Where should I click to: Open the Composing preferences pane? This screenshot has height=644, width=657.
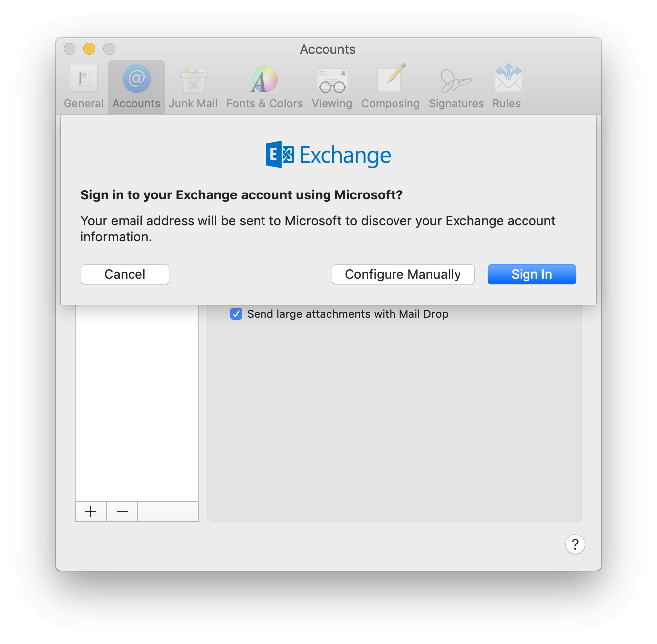coord(391,87)
